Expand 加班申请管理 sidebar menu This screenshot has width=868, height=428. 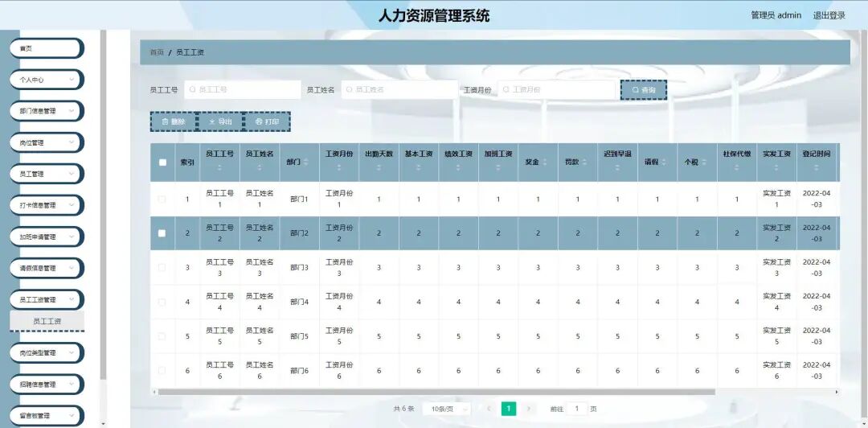pyautogui.click(x=47, y=237)
